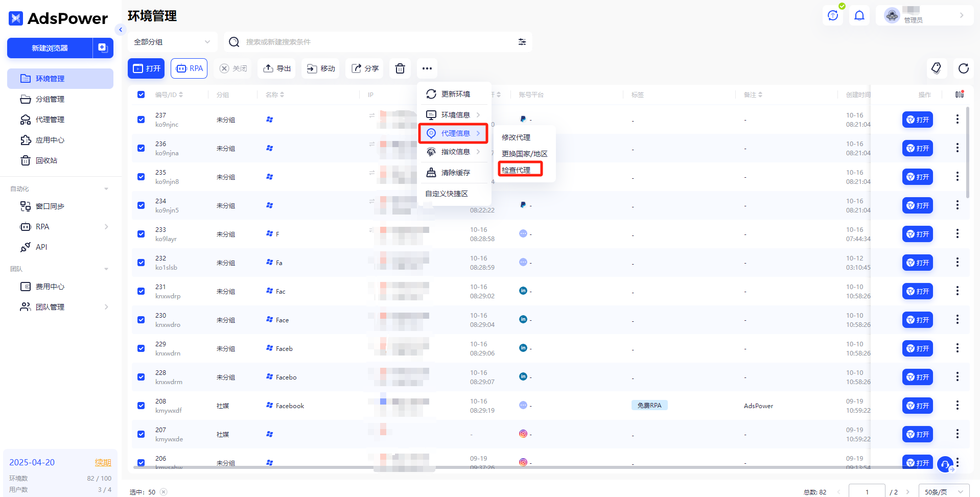This screenshot has height=497, width=980.
Task: Click the AdsPower logo
Action: [58, 18]
